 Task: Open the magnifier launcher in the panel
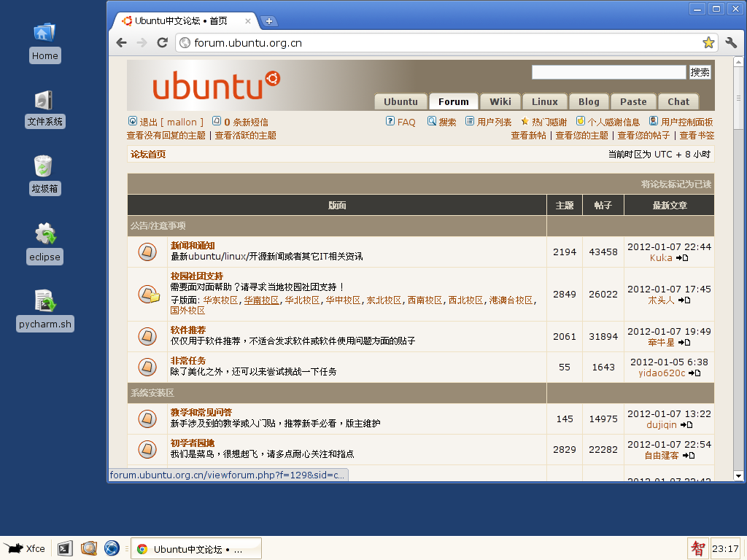click(x=88, y=548)
